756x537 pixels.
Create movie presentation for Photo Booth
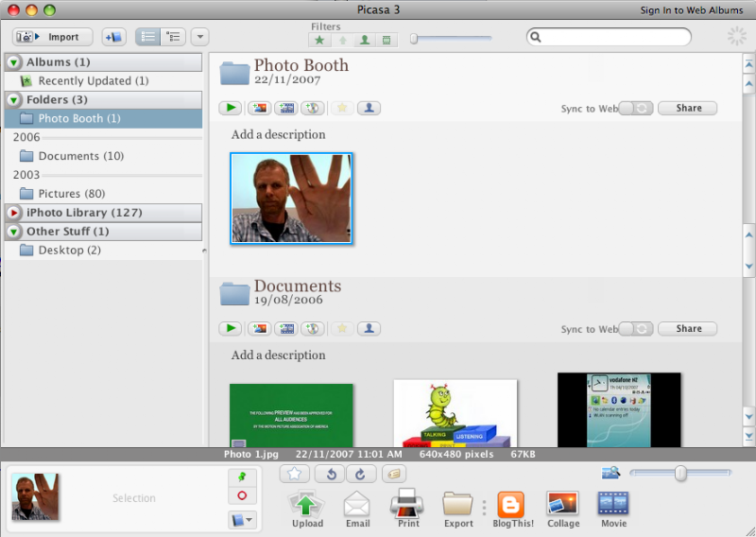(286, 108)
